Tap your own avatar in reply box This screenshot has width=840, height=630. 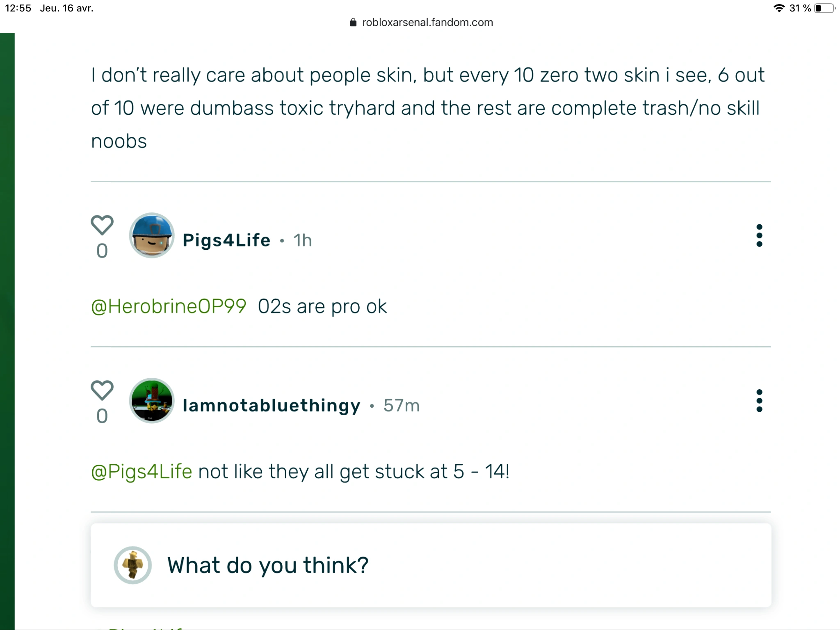pyautogui.click(x=132, y=565)
